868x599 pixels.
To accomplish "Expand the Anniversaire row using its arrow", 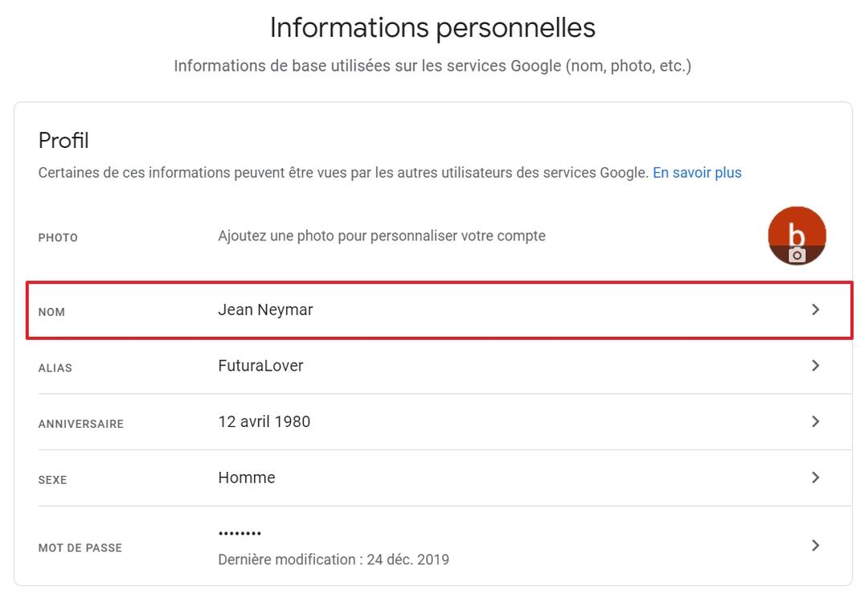I will tap(815, 421).
